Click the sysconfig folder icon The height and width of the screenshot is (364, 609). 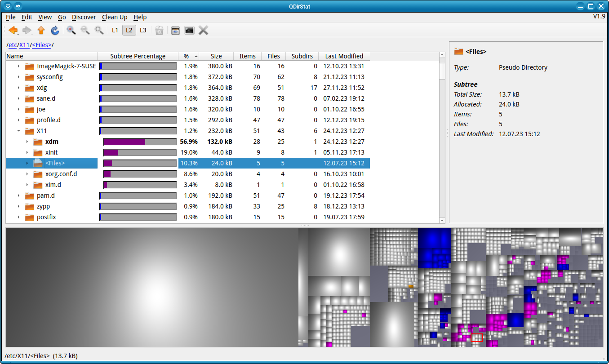pos(29,77)
